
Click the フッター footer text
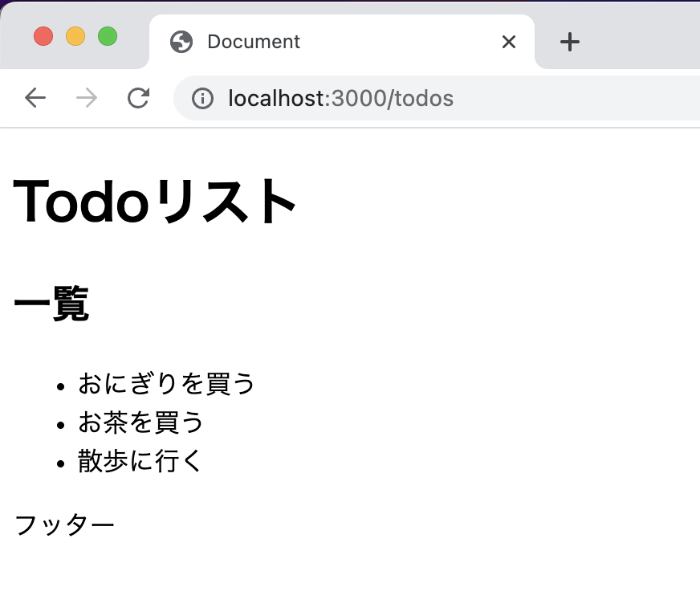click(65, 524)
